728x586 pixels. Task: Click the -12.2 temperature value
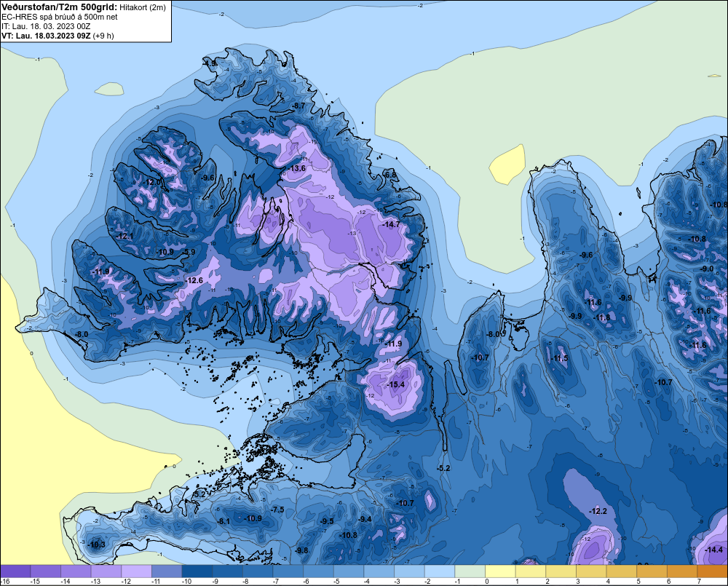click(598, 511)
